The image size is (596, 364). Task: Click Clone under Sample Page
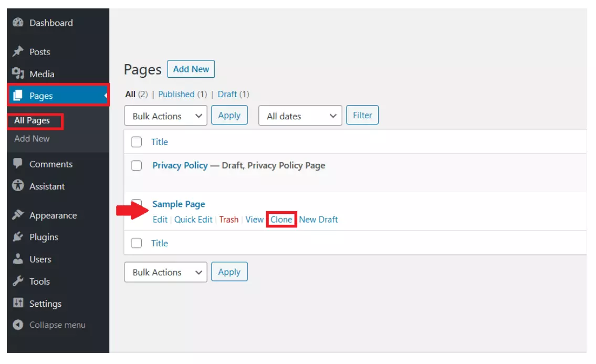pos(281,220)
